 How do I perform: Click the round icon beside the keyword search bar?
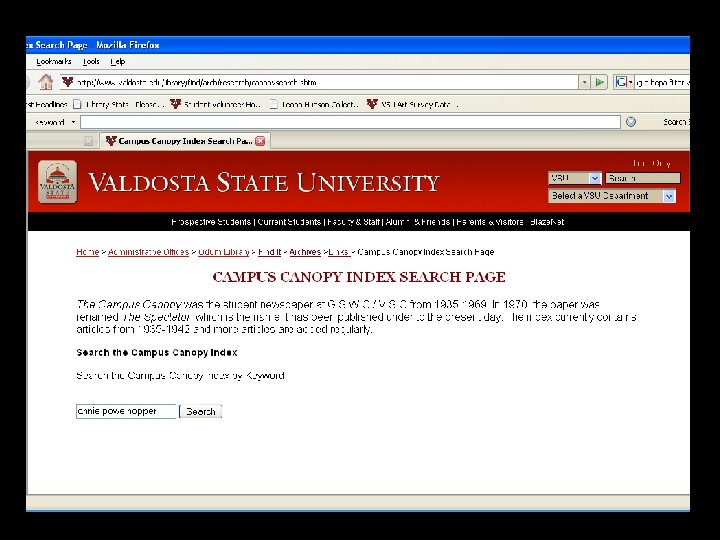point(631,122)
